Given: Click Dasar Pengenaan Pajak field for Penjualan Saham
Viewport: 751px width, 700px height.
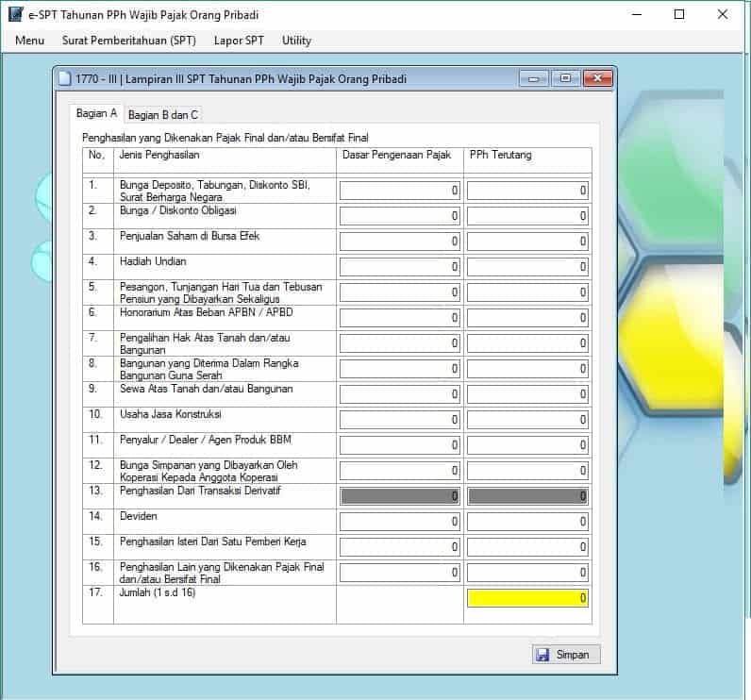Looking at the screenshot, I should 400,242.
